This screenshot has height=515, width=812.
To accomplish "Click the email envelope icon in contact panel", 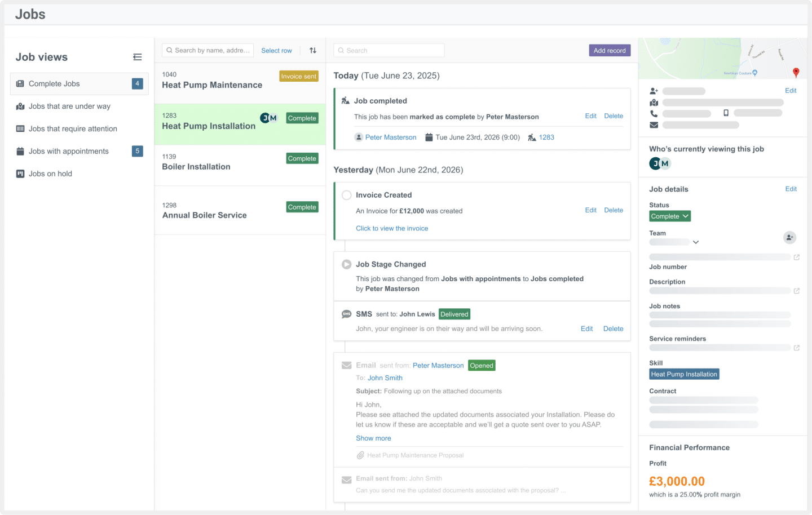I will pyautogui.click(x=654, y=125).
